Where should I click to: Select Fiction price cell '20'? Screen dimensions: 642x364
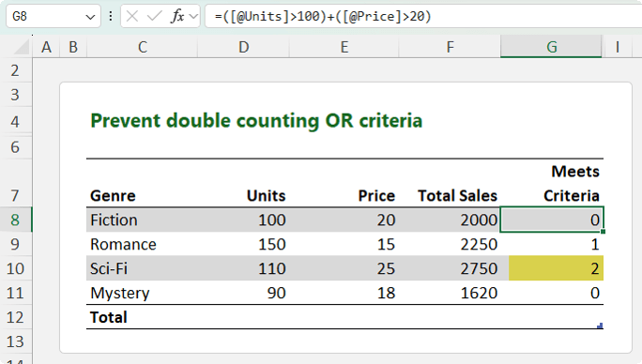(x=344, y=220)
